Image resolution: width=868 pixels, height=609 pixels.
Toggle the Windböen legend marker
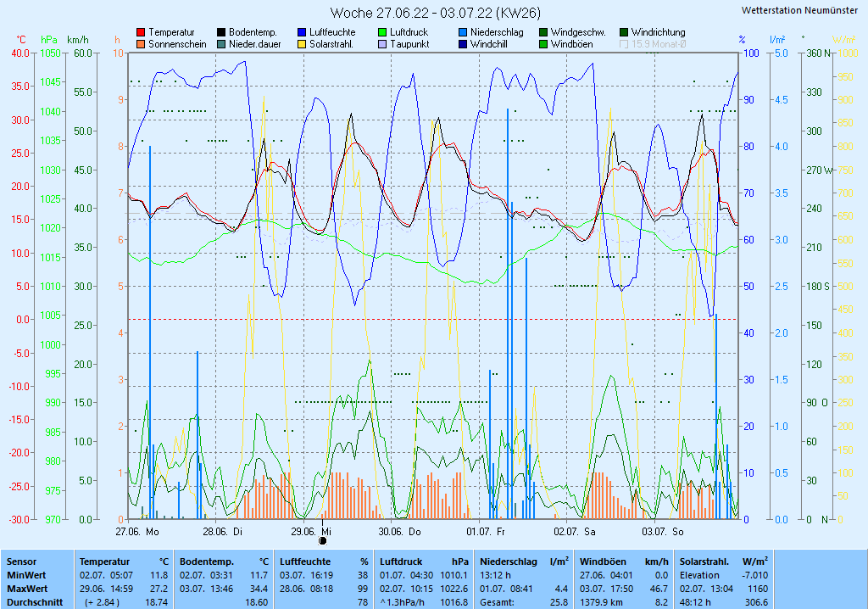(543, 44)
